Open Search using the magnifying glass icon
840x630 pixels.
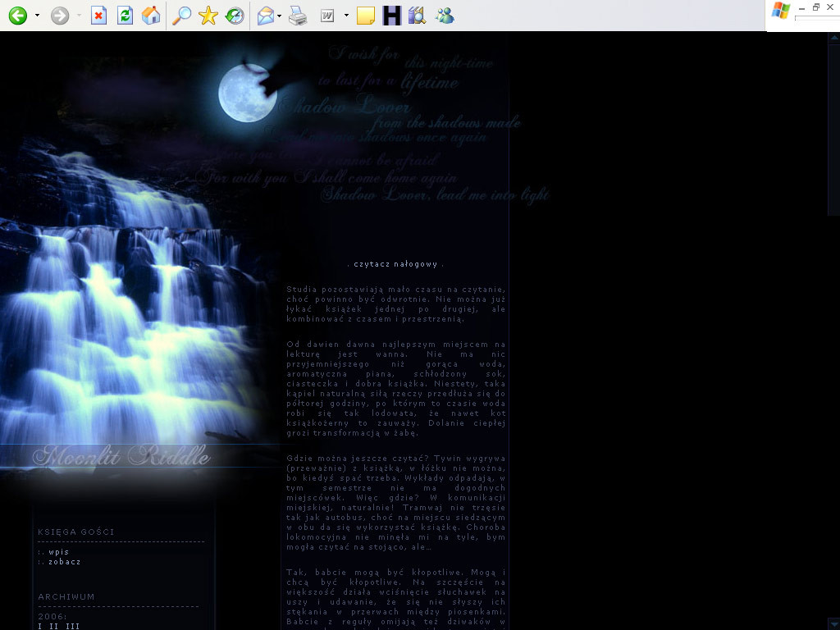click(x=181, y=16)
